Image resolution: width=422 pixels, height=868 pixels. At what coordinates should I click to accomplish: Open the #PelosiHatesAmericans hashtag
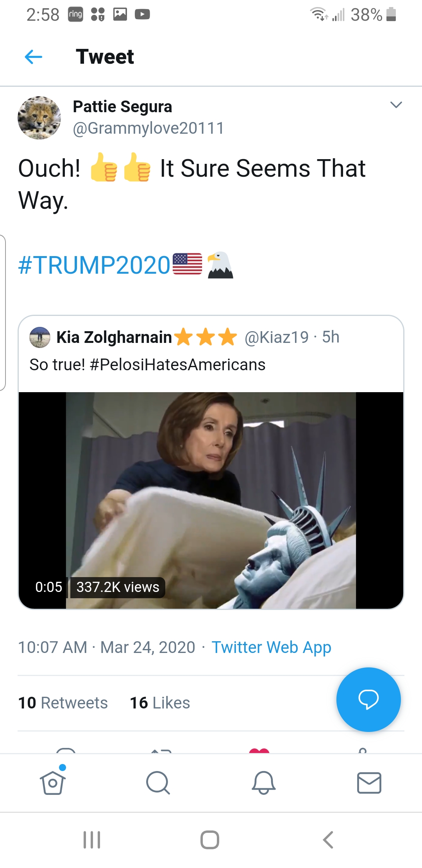pos(177,365)
